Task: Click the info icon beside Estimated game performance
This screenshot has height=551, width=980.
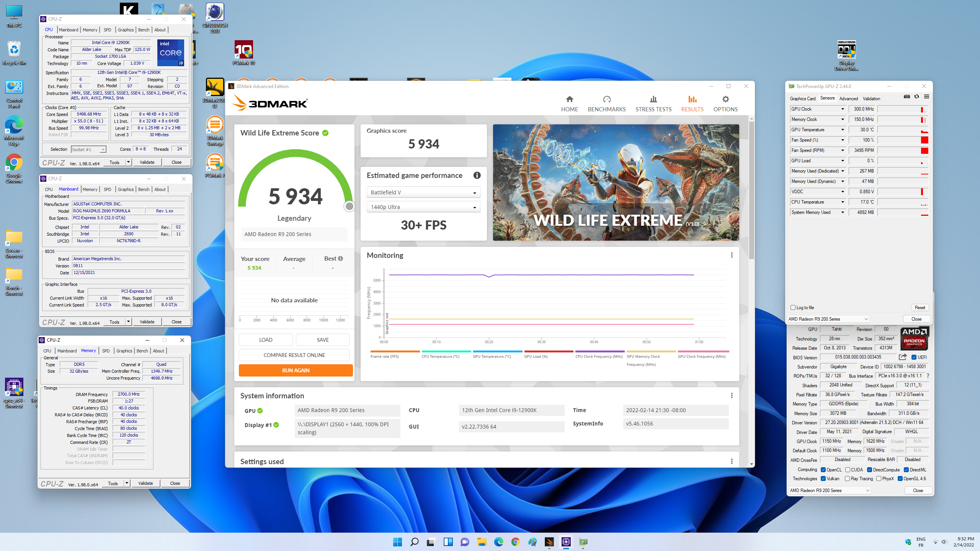Action: click(477, 175)
